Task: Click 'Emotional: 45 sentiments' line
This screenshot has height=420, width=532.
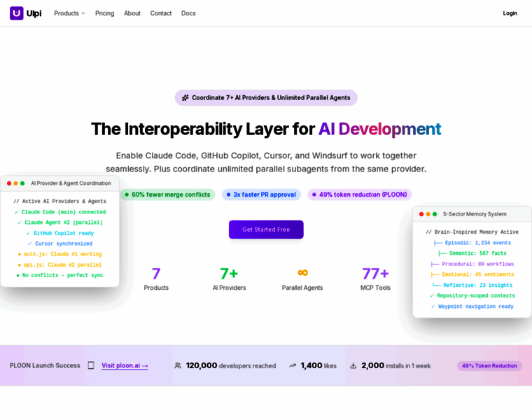Action: (x=472, y=274)
